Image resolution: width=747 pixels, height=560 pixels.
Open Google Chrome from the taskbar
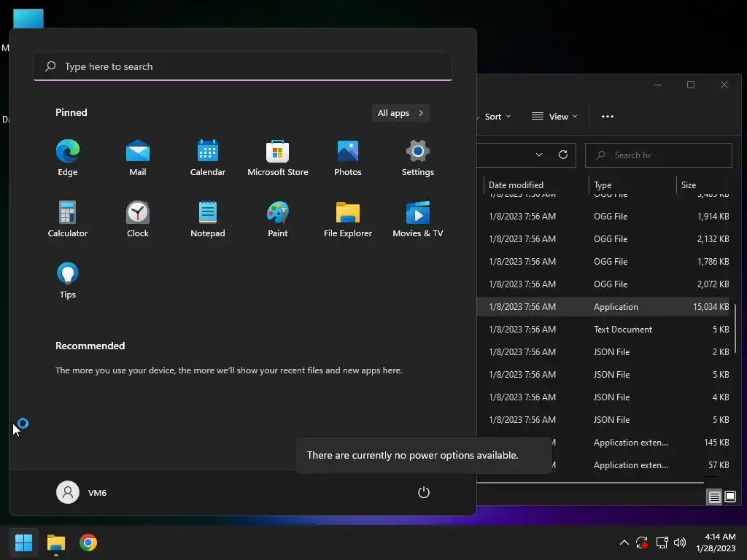[88, 542]
